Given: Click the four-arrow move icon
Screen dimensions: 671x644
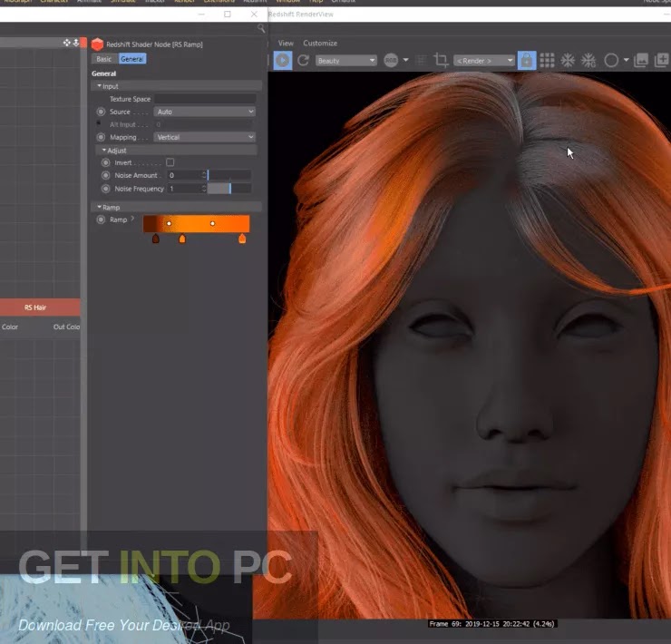Looking at the screenshot, I should (x=66, y=43).
